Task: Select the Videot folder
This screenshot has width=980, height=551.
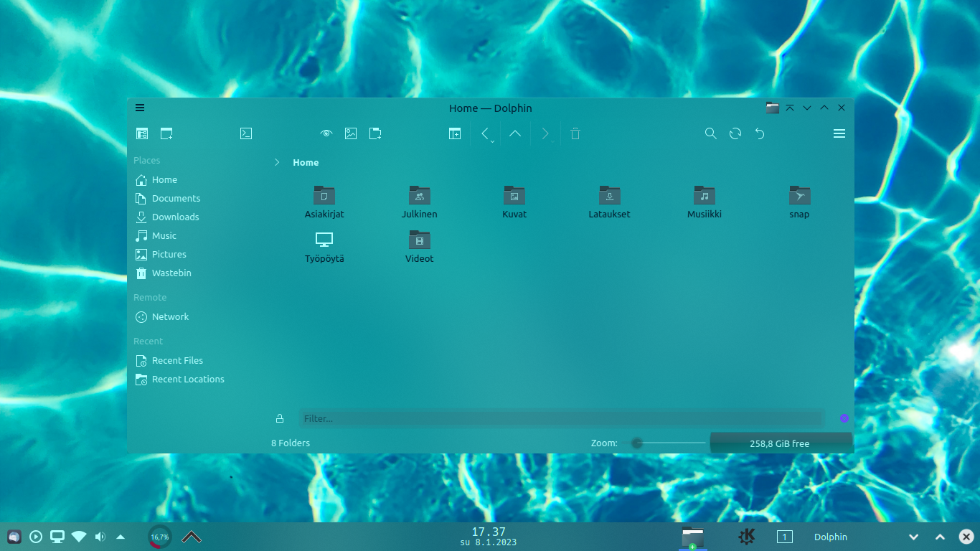Action: coord(420,247)
